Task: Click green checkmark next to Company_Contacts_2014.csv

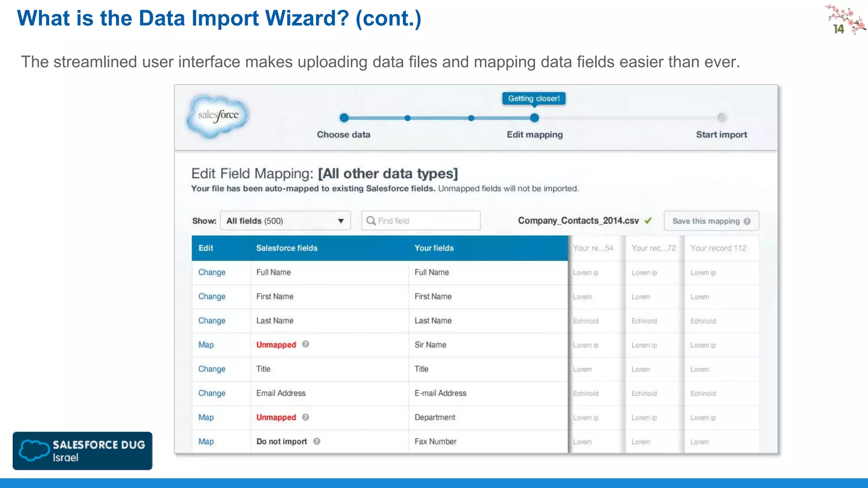Action: [x=648, y=220]
